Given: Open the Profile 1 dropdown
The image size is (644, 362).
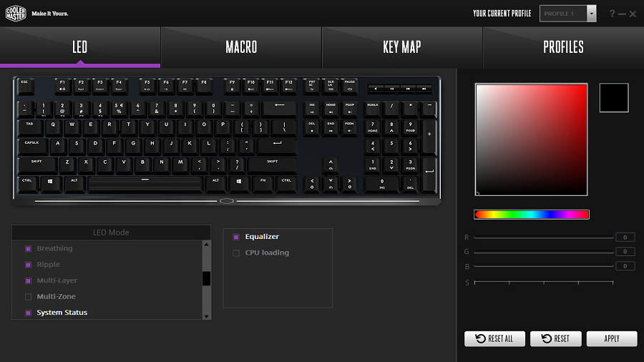Looking at the screenshot, I should tap(591, 14).
